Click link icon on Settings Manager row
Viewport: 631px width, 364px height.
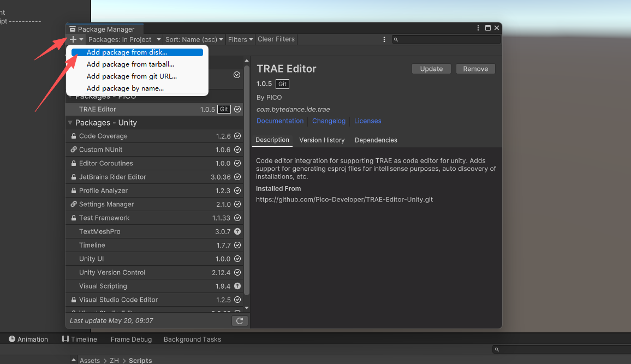point(74,204)
